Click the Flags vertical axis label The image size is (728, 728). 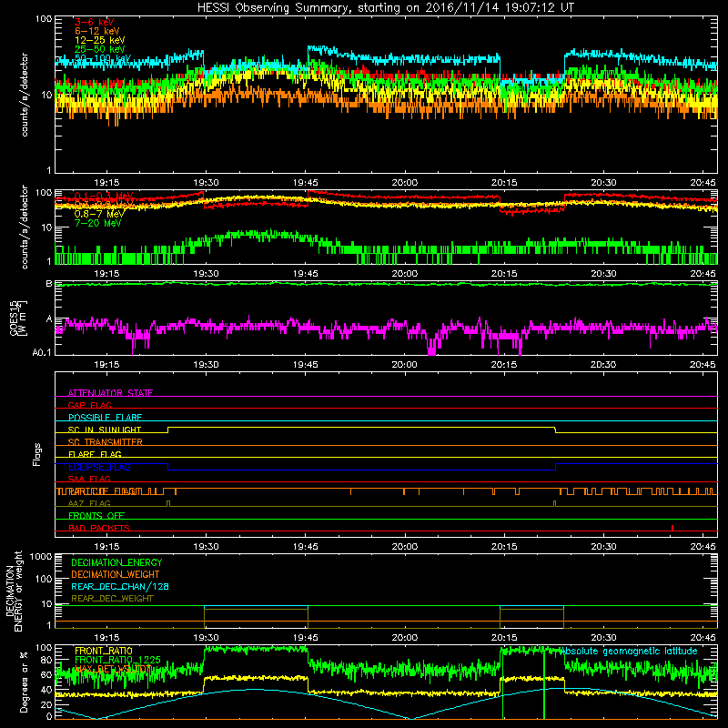[37, 455]
